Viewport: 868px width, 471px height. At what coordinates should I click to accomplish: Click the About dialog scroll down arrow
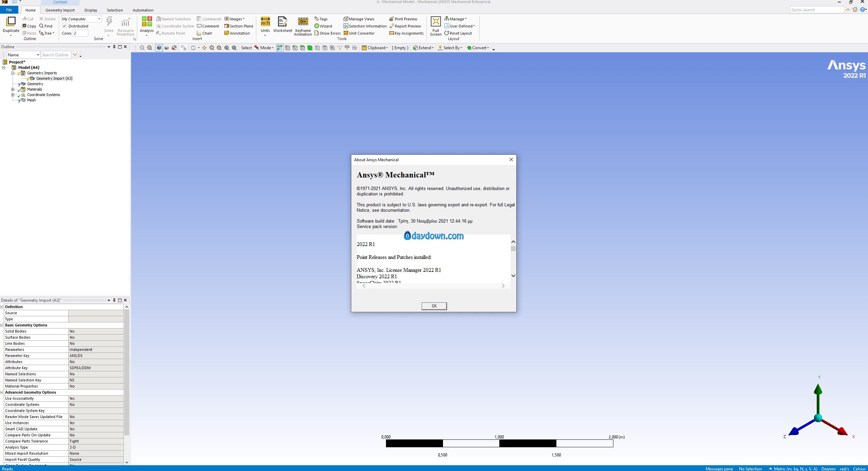(513, 276)
